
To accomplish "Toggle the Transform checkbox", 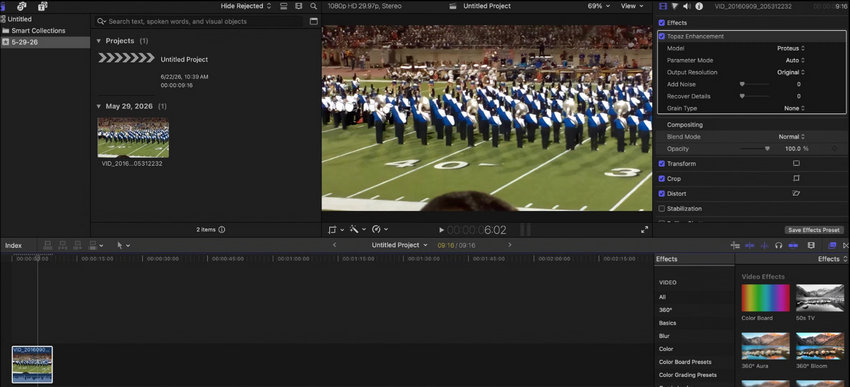I will pos(661,163).
